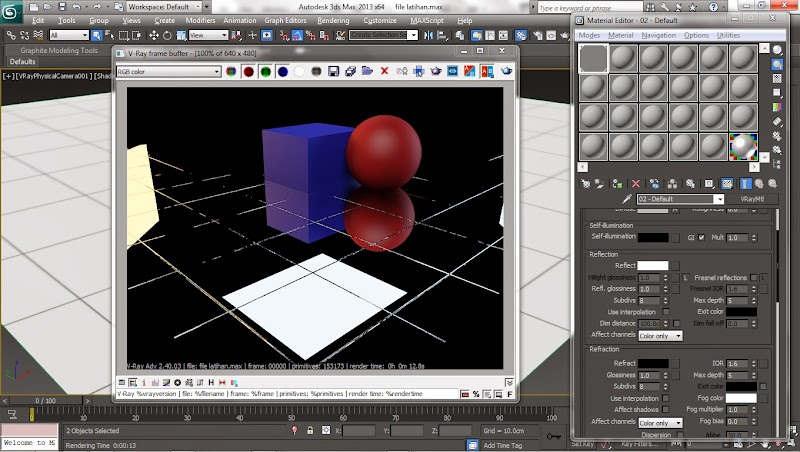Click Assign Material to Selection in Material Editor
Viewport: 800px width, 452px height.
pyautogui.click(x=617, y=184)
